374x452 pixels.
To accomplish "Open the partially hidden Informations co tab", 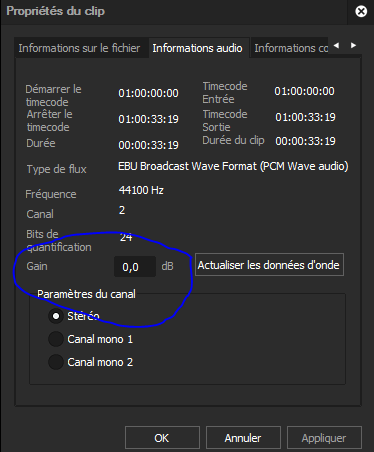I will pyautogui.click(x=291, y=48).
